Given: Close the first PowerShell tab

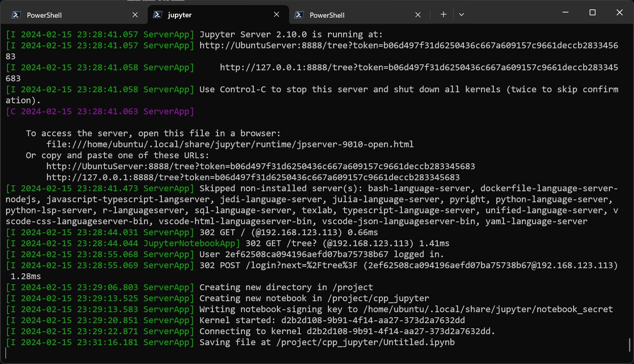Looking at the screenshot, I should click(135, 15).
